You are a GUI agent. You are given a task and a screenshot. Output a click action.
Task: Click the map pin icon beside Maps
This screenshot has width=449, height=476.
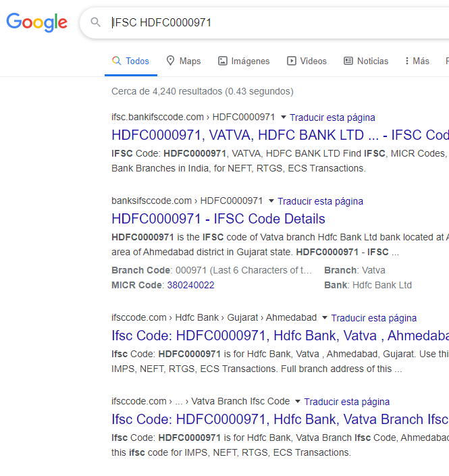(170, 61)
